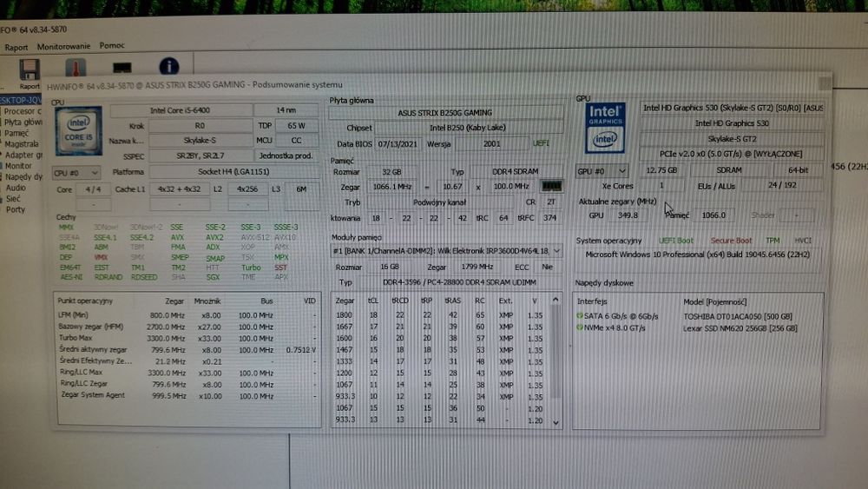Click the Skylake-S codename field

(x=200, y=141)
